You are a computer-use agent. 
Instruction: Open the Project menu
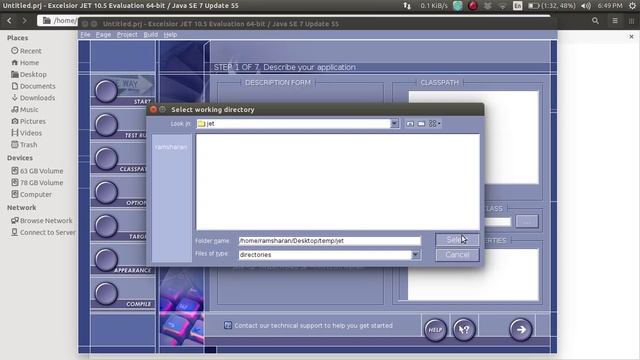coord(127,35)
